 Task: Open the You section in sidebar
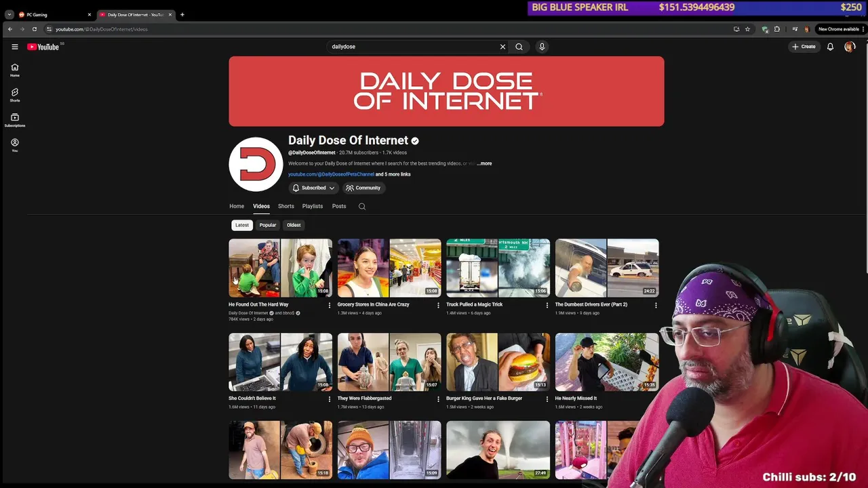coord(14,145)
